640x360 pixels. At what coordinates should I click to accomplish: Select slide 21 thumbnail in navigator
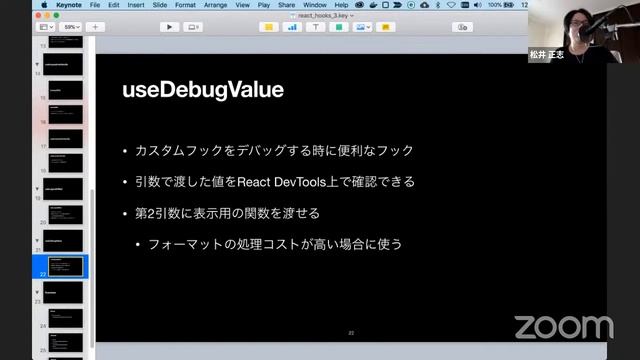tap(63, 241)
